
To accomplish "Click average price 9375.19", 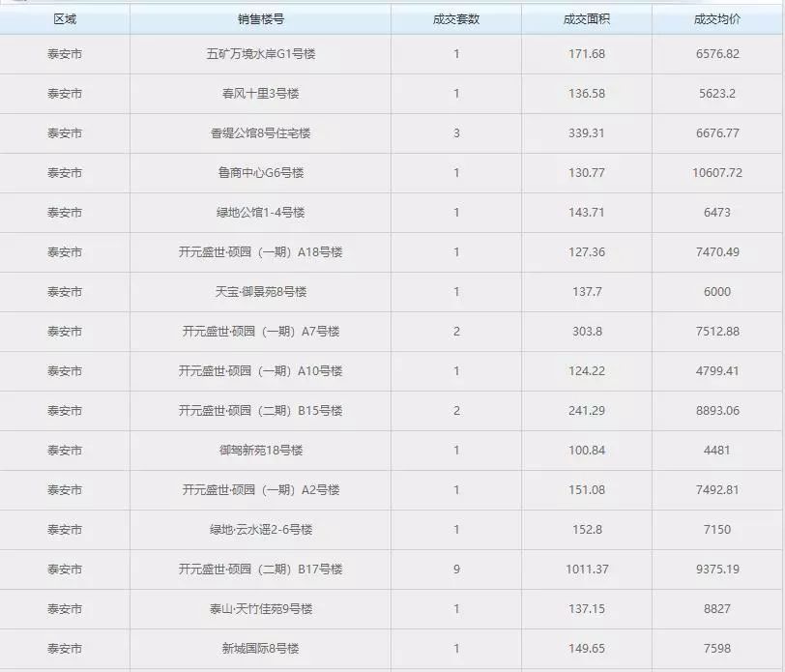I will click(717, 570).
